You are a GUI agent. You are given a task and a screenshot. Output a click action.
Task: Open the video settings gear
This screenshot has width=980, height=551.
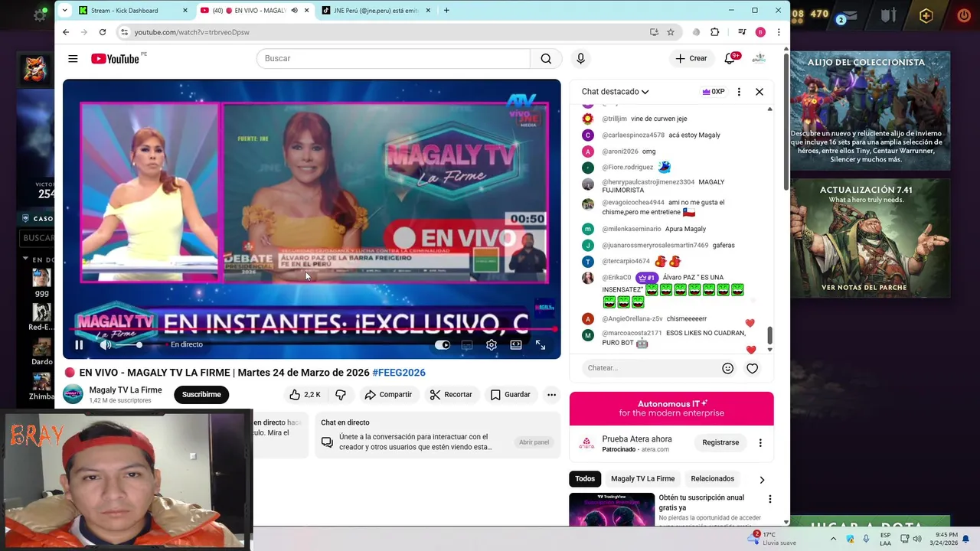(x=492, y=345)
